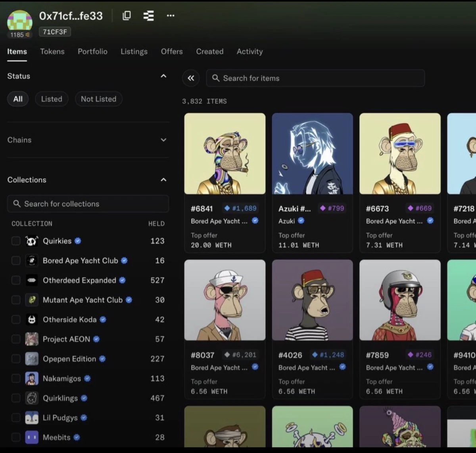476x453 pixels.
Task: Select the All status filter
Action: pos(18,99)
